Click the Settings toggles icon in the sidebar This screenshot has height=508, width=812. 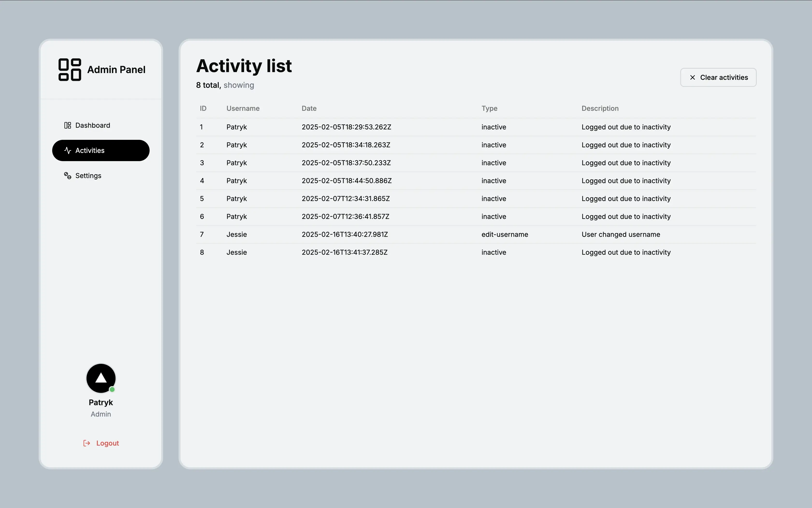(x=67, y=176)
